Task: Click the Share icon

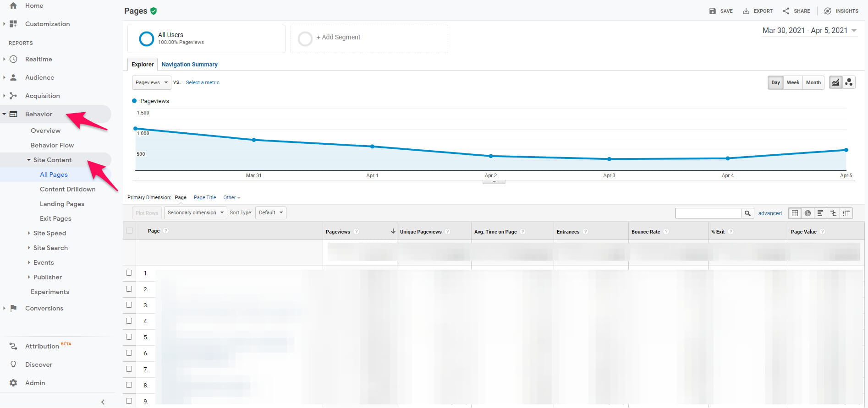Action: tap(786, 11)
